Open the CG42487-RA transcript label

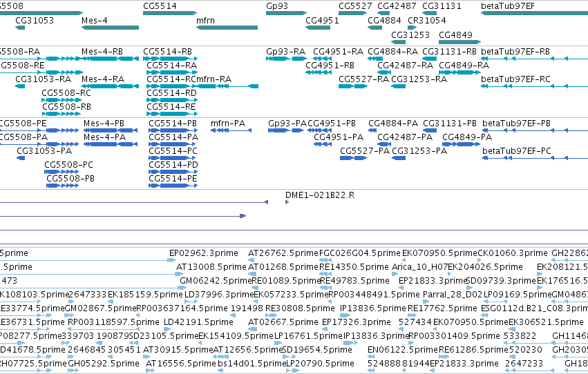point(406,65)
